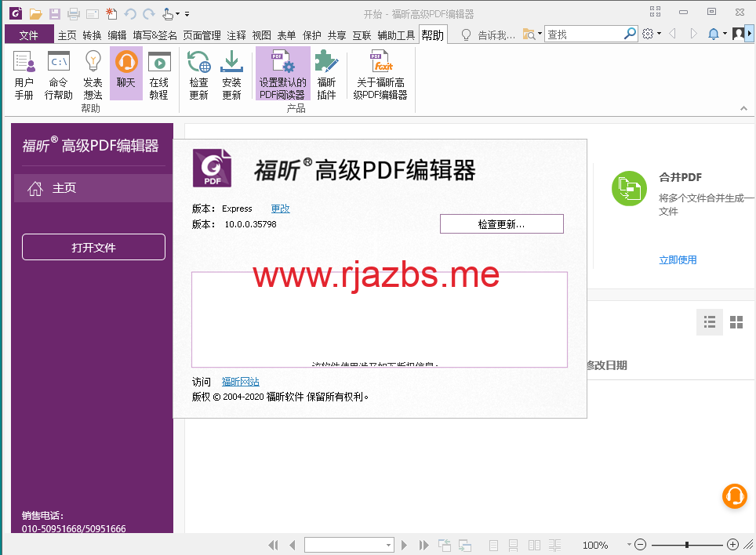The width and height of the screenshot is (756, 555).
Task: Start Chat (聊天) from the ribbon
Action: 125,73
